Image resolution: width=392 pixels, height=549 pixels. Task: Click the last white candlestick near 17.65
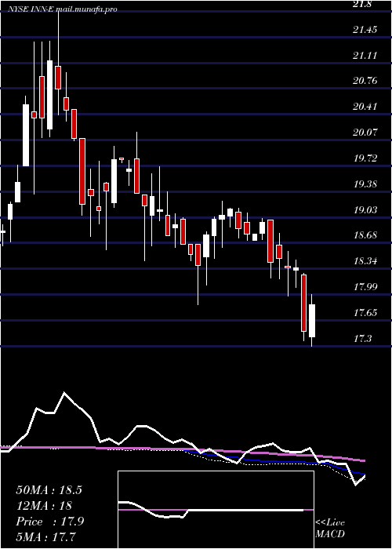coord(311,321)
